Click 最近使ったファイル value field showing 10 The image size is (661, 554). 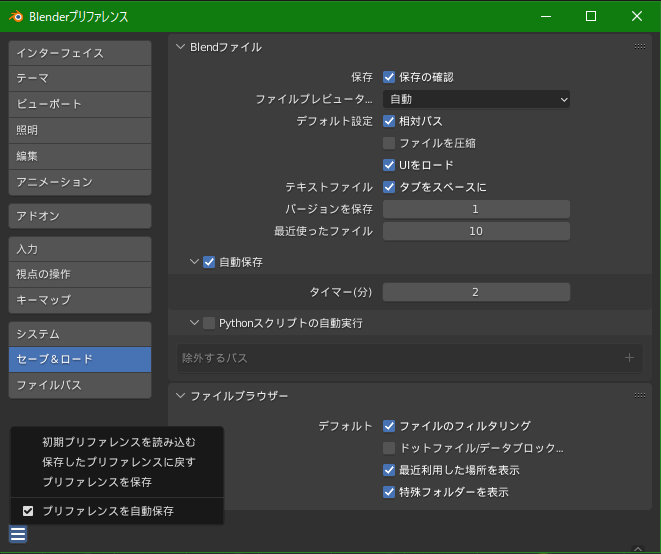476,231
